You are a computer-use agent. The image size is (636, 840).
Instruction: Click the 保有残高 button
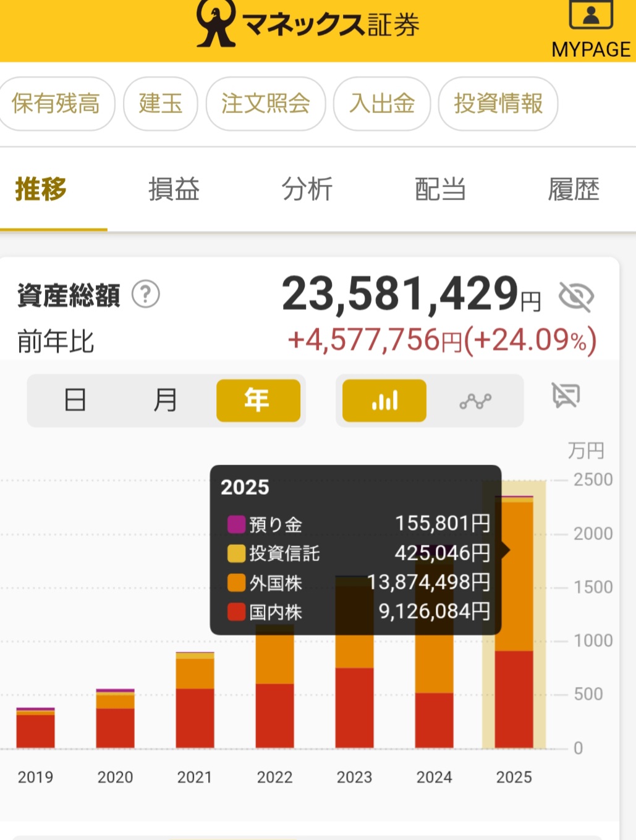click(x=57, y=104)
